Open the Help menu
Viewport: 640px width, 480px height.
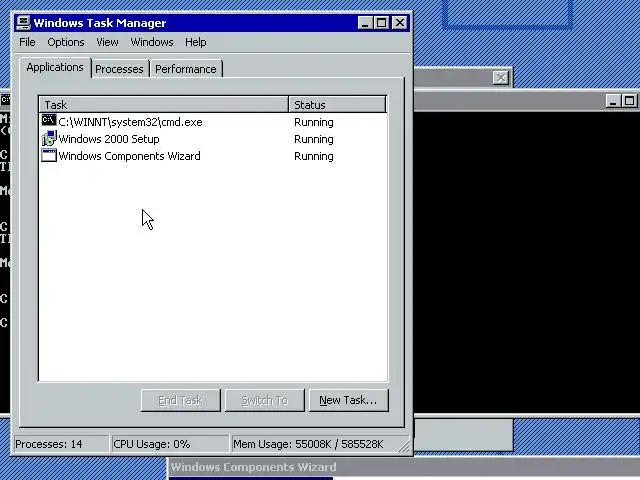pos(196,42)
